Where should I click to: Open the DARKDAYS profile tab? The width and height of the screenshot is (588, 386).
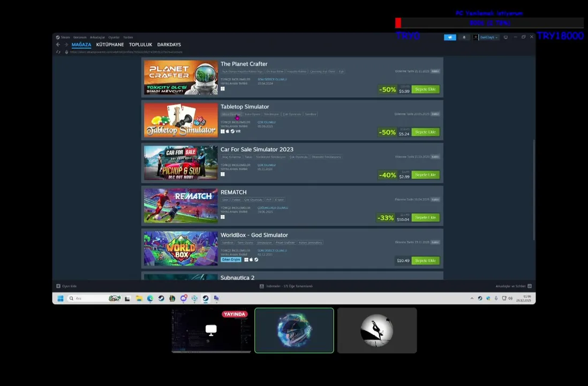click(169, 44)
